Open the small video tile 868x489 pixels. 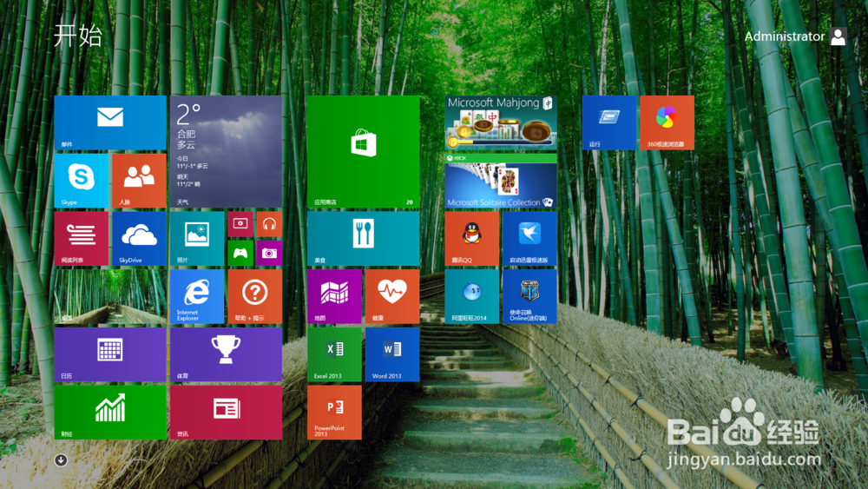pos(240,224)
